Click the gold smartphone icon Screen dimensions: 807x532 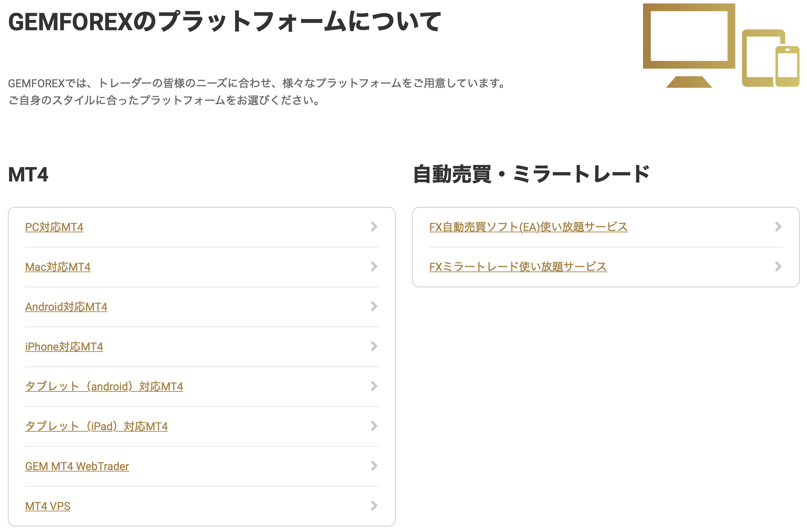point(787,66)
